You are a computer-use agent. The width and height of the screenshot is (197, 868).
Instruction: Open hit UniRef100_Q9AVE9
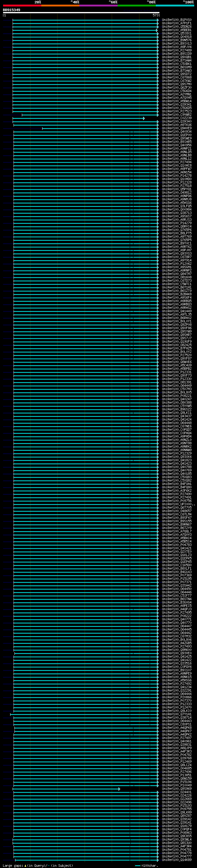(176, 128)
